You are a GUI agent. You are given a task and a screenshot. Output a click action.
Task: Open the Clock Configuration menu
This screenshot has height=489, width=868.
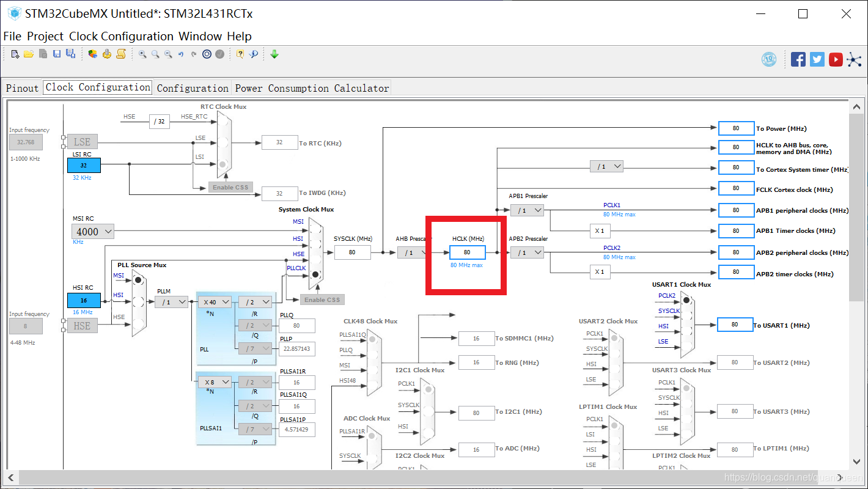(122, 36)
